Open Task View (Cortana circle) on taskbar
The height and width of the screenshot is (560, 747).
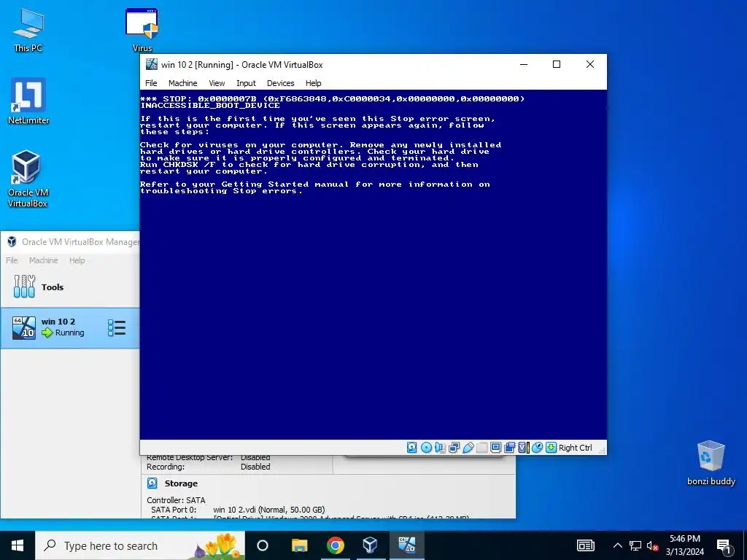pyautogui.click(x=263, y=545)
